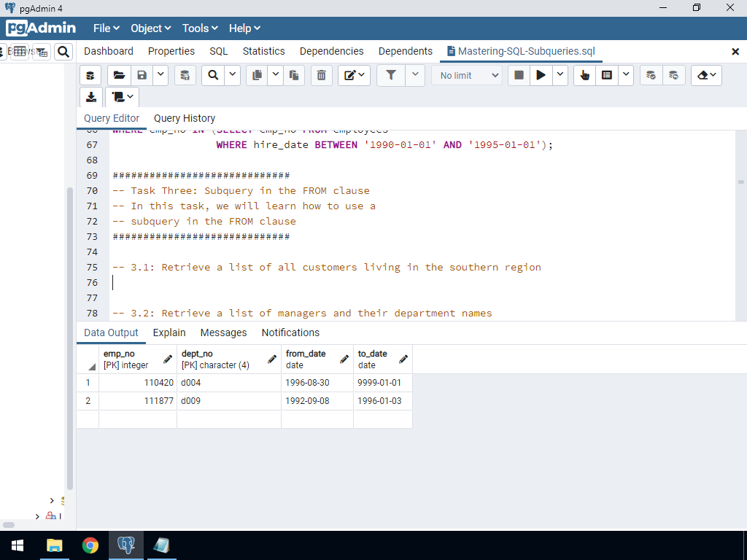The height and width of the screenshot is (560, 747).
Task: Click the Open File folder icon
Action: click(119, 75)
